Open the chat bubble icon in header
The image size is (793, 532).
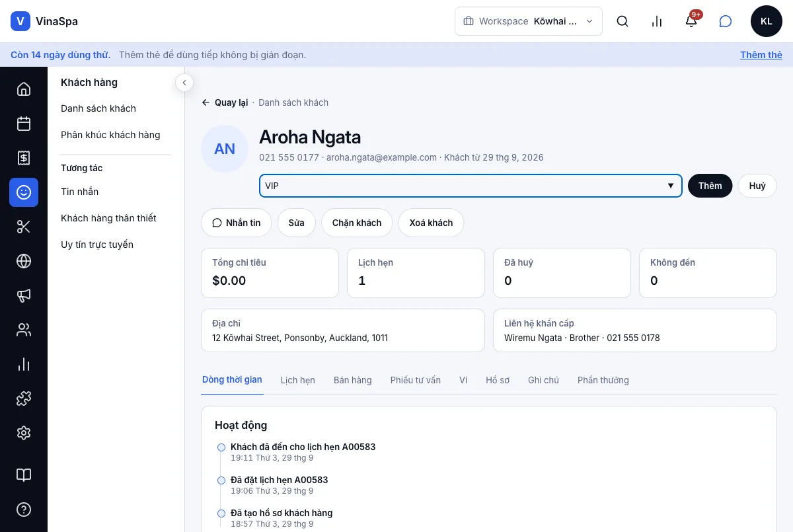(726, 21)
